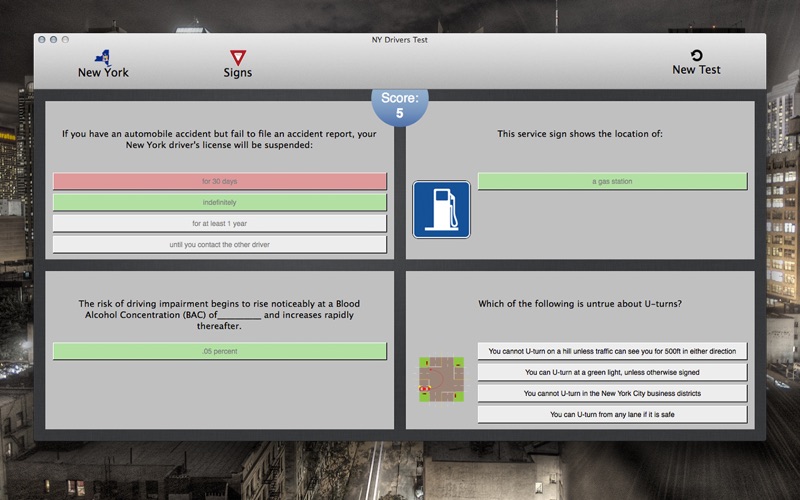Select the Signs yield triangle icon

238,57
